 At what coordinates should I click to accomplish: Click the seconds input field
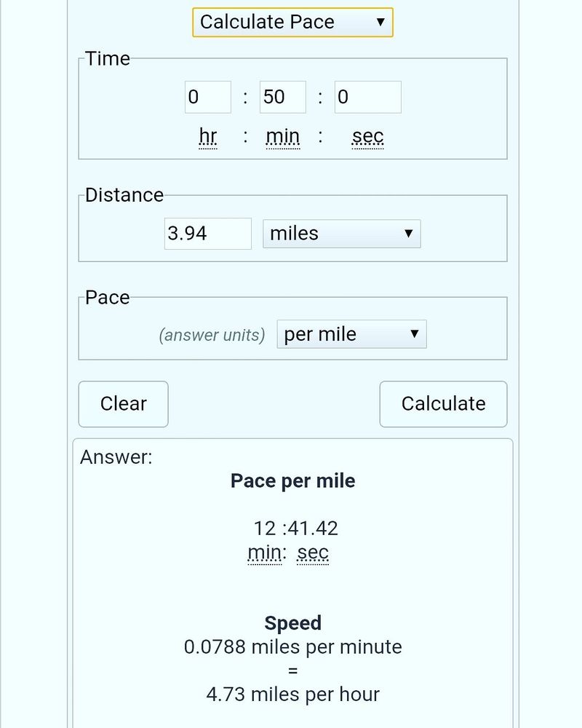point(367,97)
